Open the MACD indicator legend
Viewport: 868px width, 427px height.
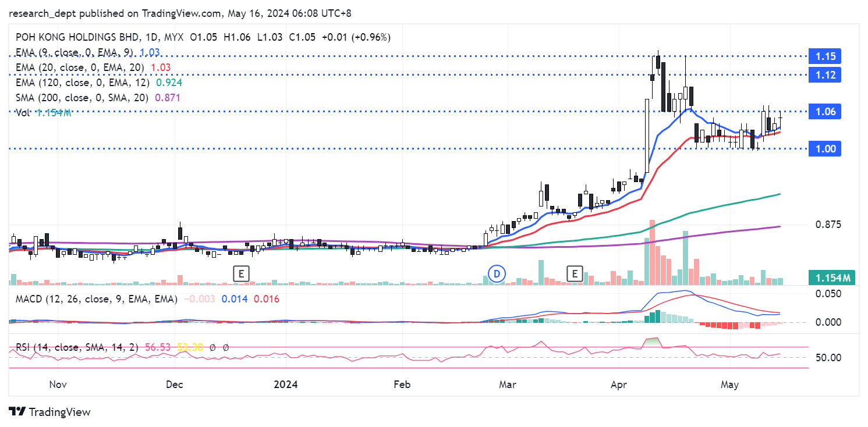click(x=93, y=299)
